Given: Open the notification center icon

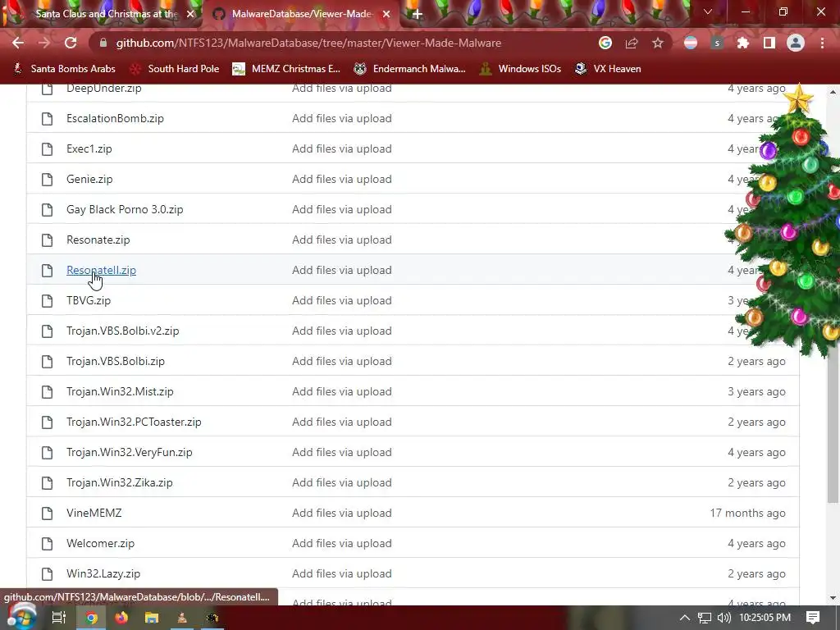Looking at the screenshot, I should 813,618.
